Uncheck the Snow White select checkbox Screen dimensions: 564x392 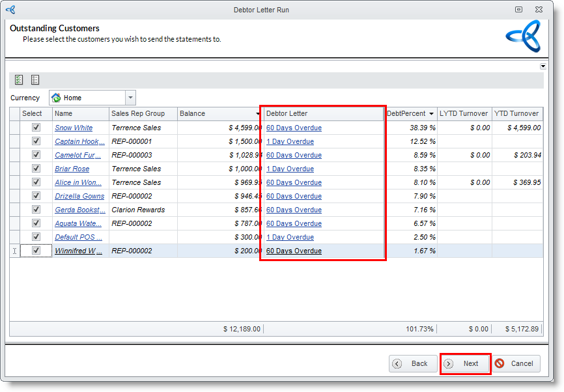coord(36,128)
